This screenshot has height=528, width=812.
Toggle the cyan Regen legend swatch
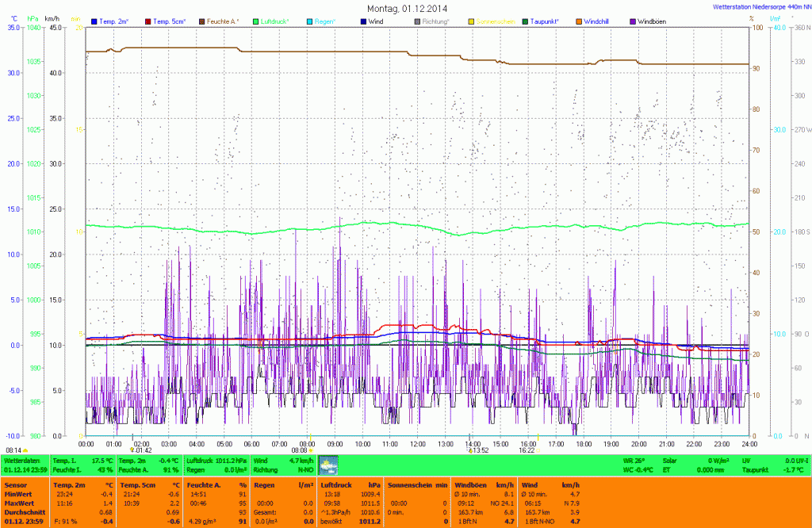[308, 21]
